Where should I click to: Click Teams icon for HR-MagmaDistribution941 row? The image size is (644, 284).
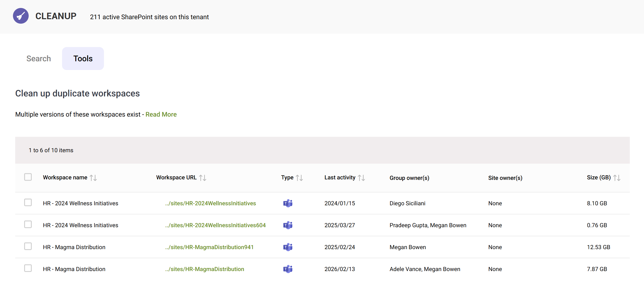pyautogui.click(x=288, y=247)
